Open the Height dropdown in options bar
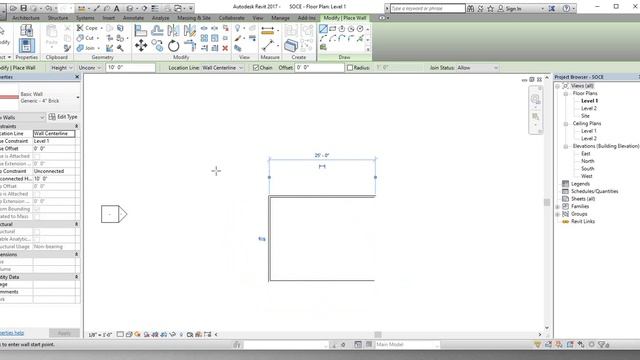This screenshot has width=640, height=360. point(62,68)
